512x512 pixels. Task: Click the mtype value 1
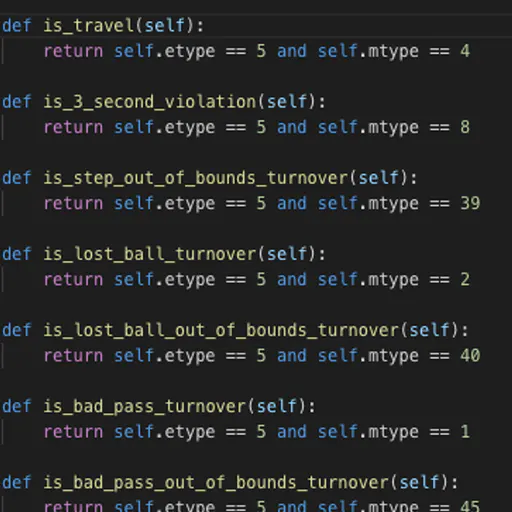[x=465, y=432]
